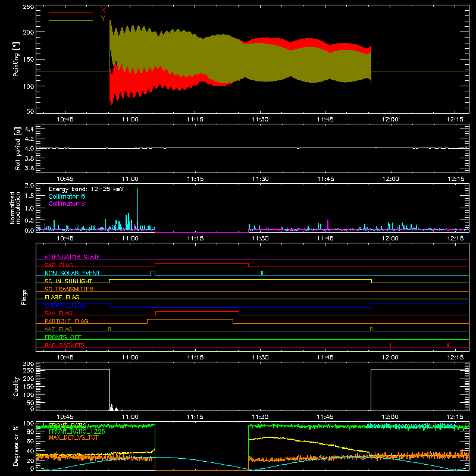
Task: Click the SC_TRANSMITTER flag label
Action: pos(69,289)
